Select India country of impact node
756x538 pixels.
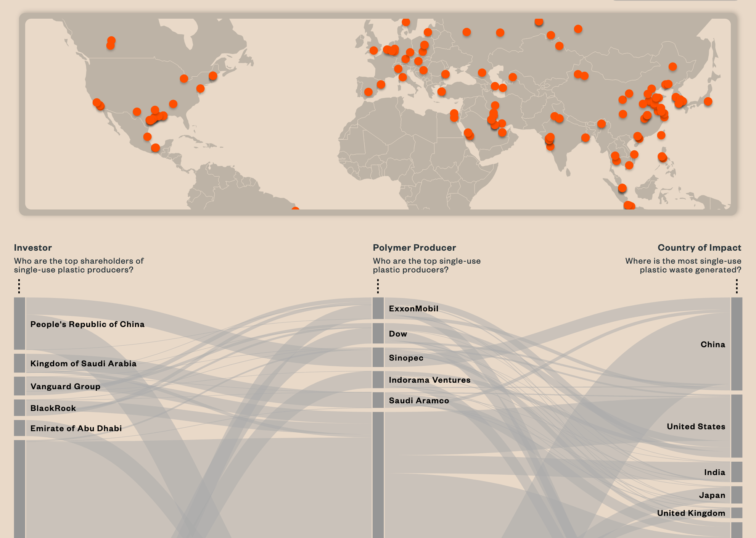(x=737, y=472)
